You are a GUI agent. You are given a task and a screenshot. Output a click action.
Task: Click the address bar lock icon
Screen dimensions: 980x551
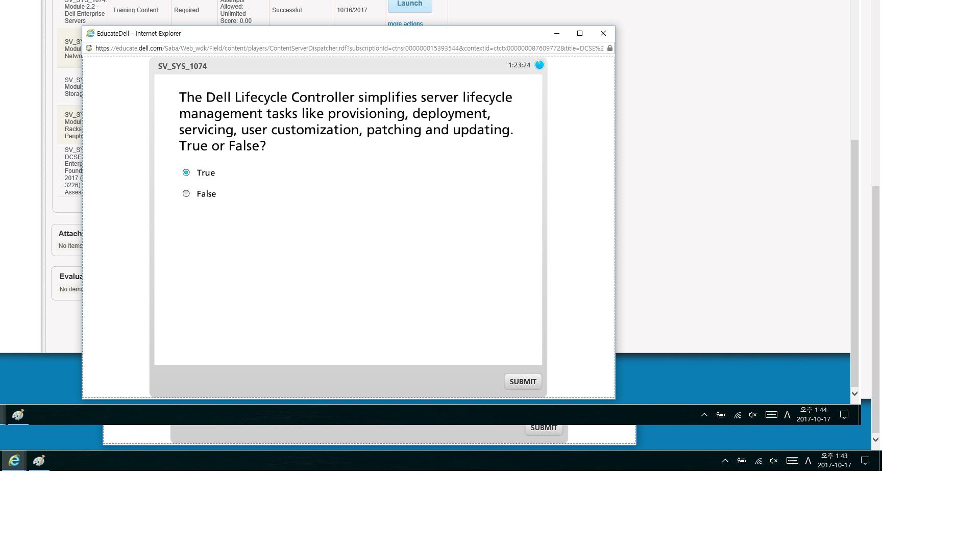click(x=609, y=48)
